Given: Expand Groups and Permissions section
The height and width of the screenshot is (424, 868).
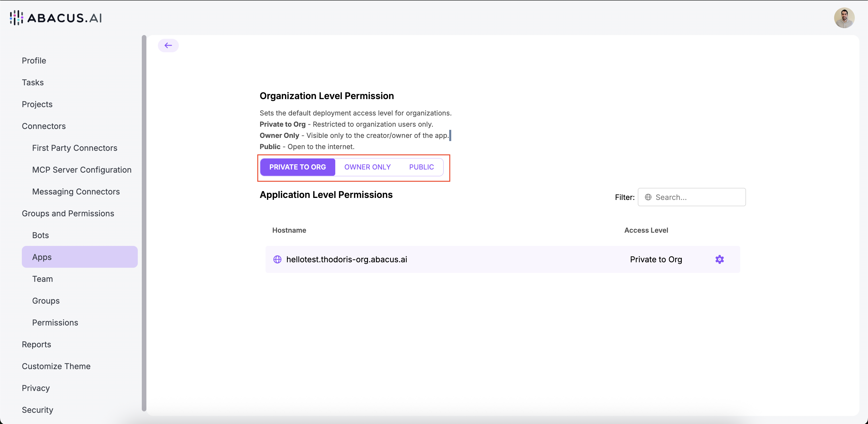Looking at the screenshot, I should (x=68, y=213).
